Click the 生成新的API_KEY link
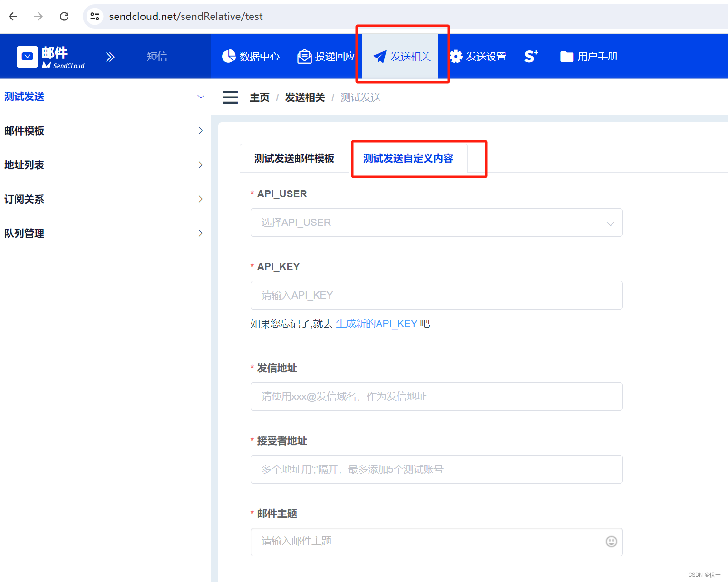728x582 pixels. 376,323
